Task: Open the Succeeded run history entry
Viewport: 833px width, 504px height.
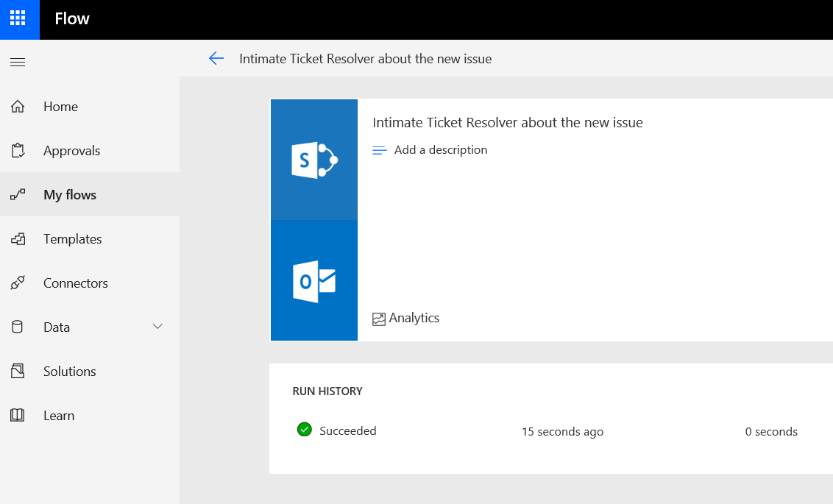Action: 347,430
